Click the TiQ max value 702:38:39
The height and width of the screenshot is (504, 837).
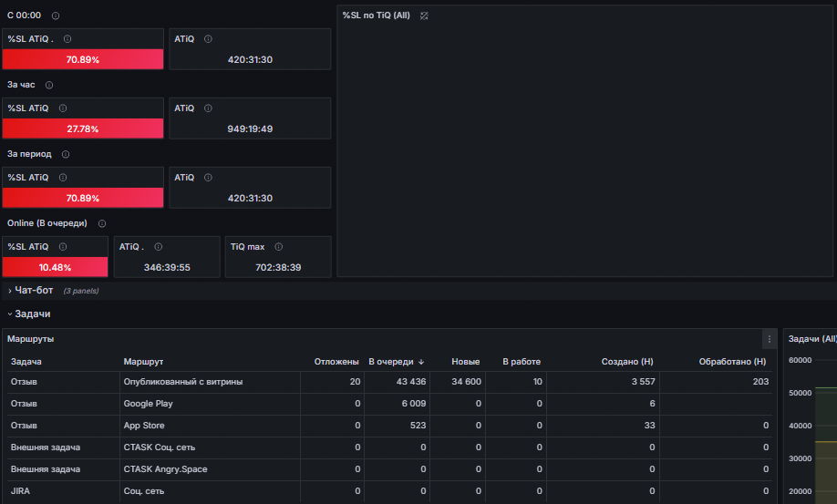pos(278,268)
